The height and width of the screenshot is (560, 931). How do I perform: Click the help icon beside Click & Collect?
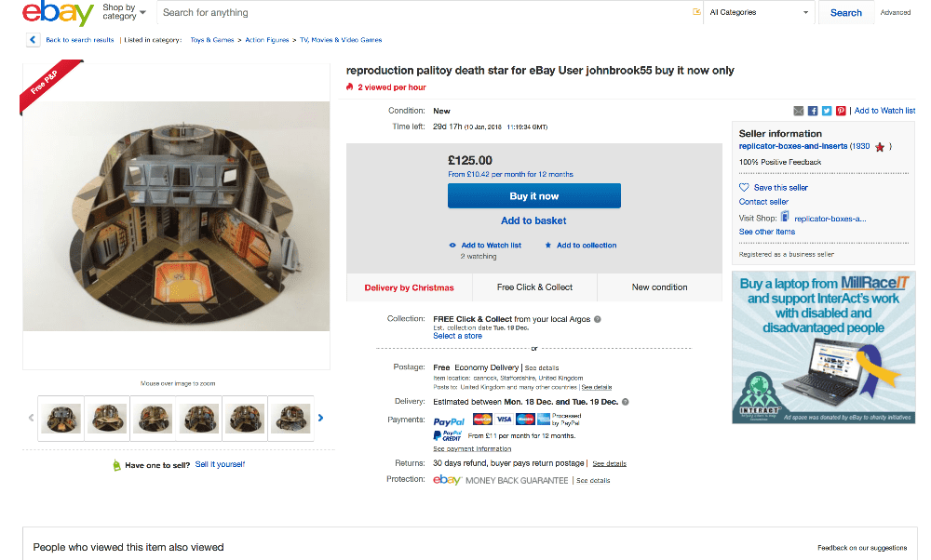pyautogui.click(x=598, y=319)
